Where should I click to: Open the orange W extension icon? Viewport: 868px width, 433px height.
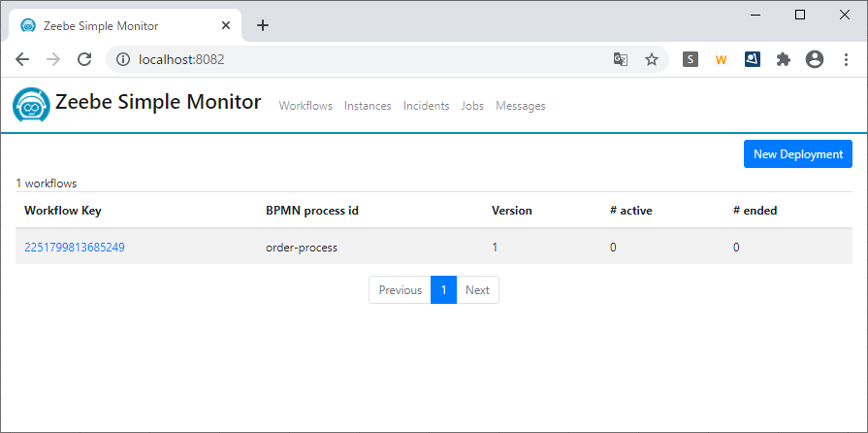[721, 59]
